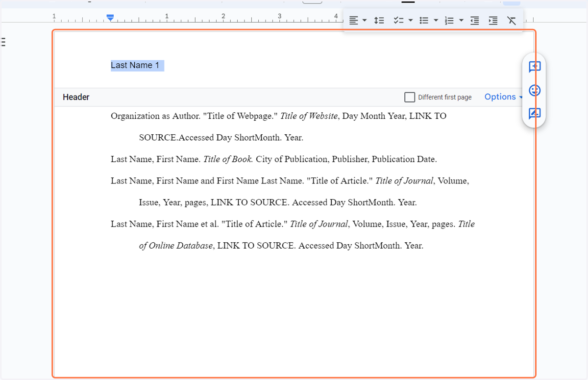This screenshot has height=380, width=588.
Task: Add a comment from side panel
Action: click(x=535, y=67)
